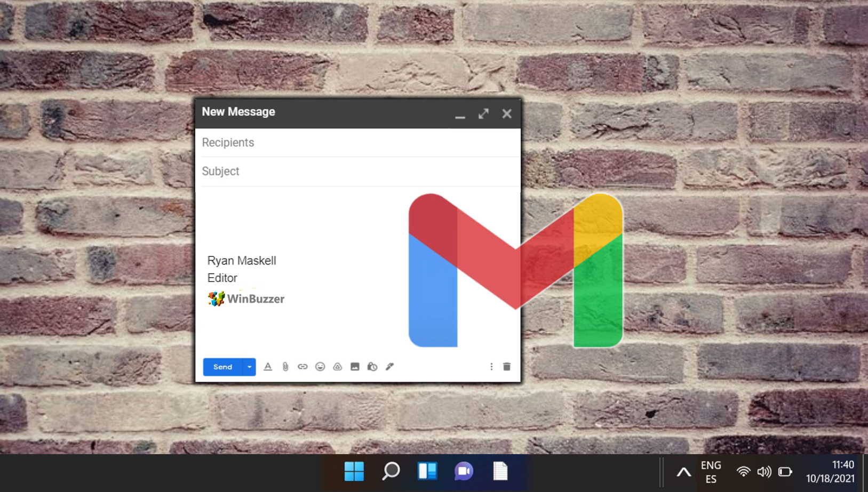Open Windows Search from the taskbar
The width and height of the screenshot is (868, 492).
pos(391,471)
